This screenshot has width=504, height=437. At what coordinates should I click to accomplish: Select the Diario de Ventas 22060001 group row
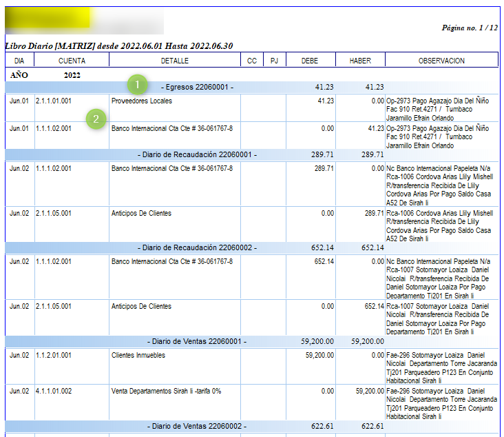(197, 341)
